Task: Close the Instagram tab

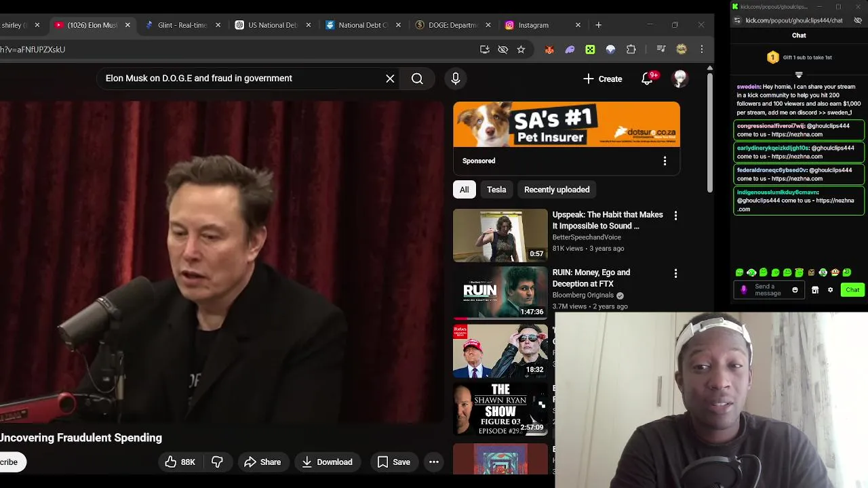Action: [578, 25]
